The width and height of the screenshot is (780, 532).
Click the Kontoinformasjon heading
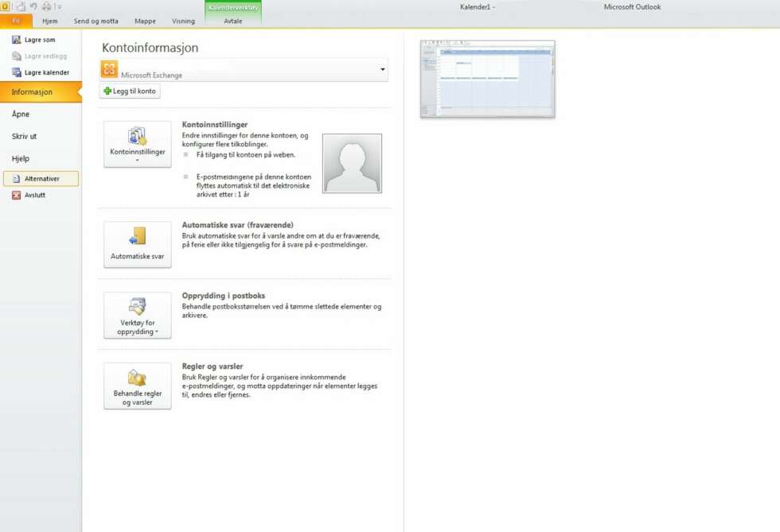[150, 48]
